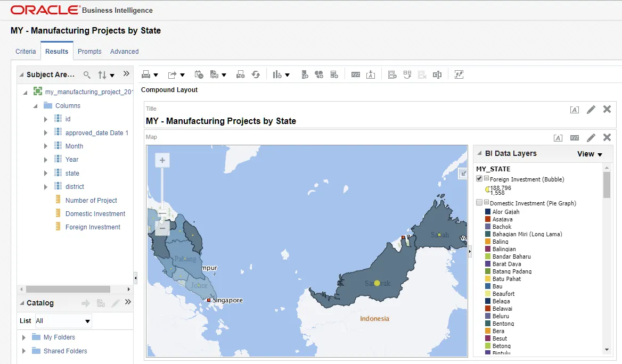This screenshot has width=622, height=364.
Task: Click the search icon in Subject Areas
Action: point(87,75)
